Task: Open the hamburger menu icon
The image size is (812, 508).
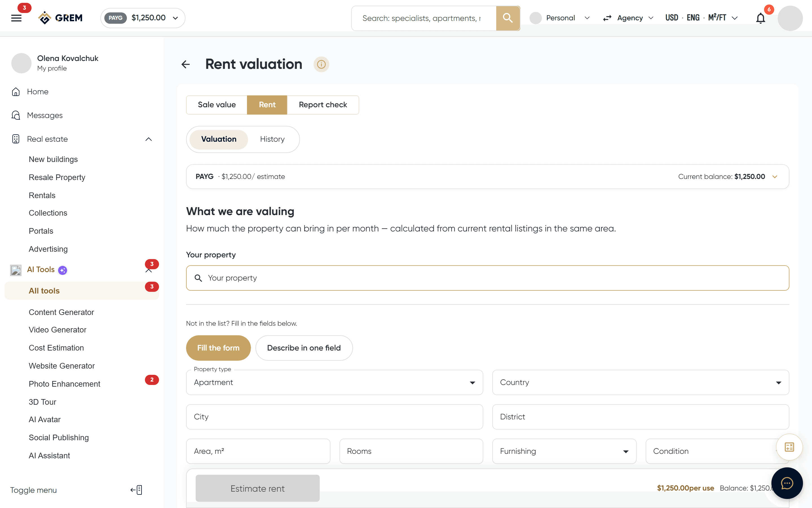Action: pyautogui.click(x=16, y=18)
